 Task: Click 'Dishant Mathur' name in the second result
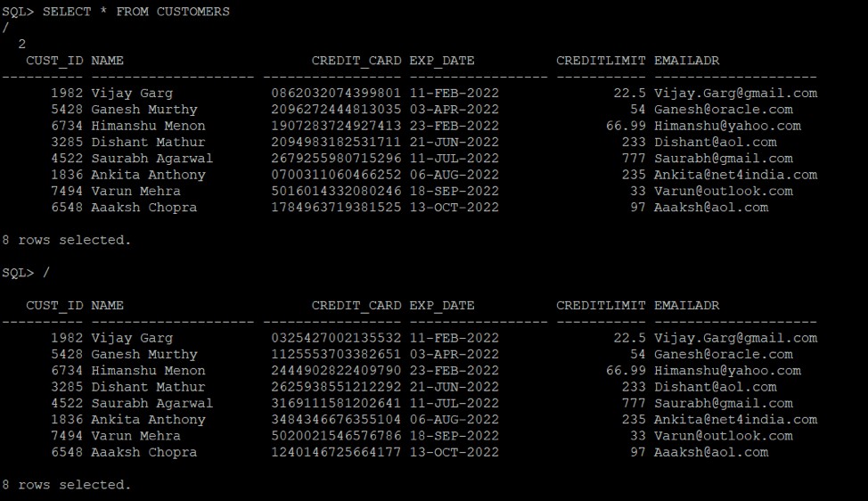point(148,386)
